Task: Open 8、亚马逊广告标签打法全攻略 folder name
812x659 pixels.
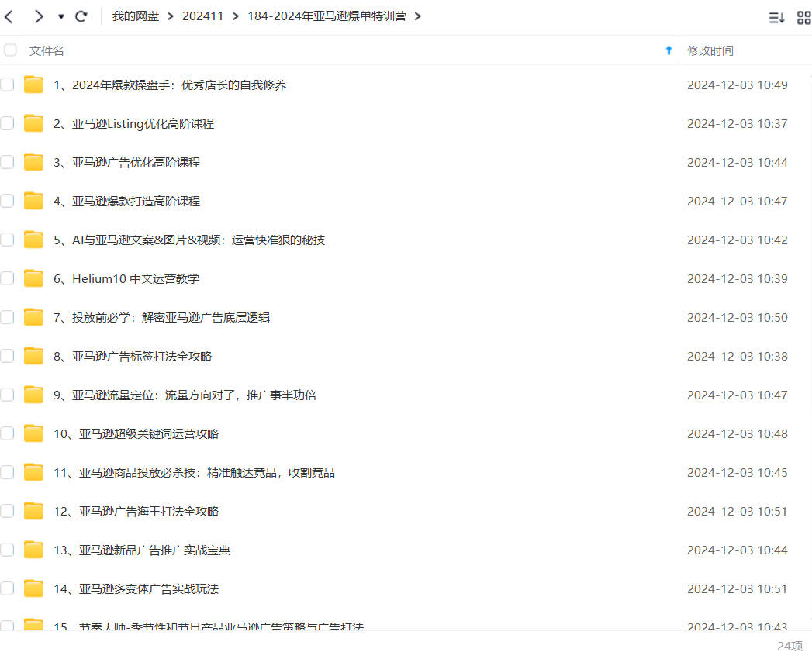Action: point(133,356)
